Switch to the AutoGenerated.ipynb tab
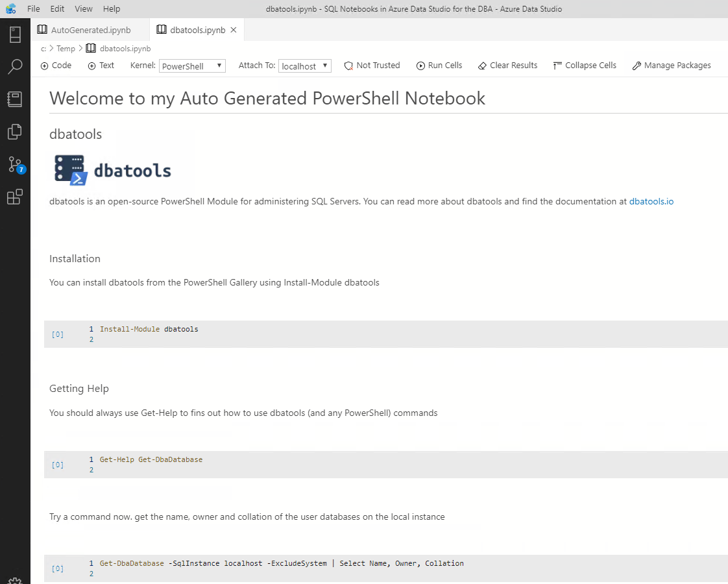Viewport: 728px width, 584px height. (x=91, y=30)
